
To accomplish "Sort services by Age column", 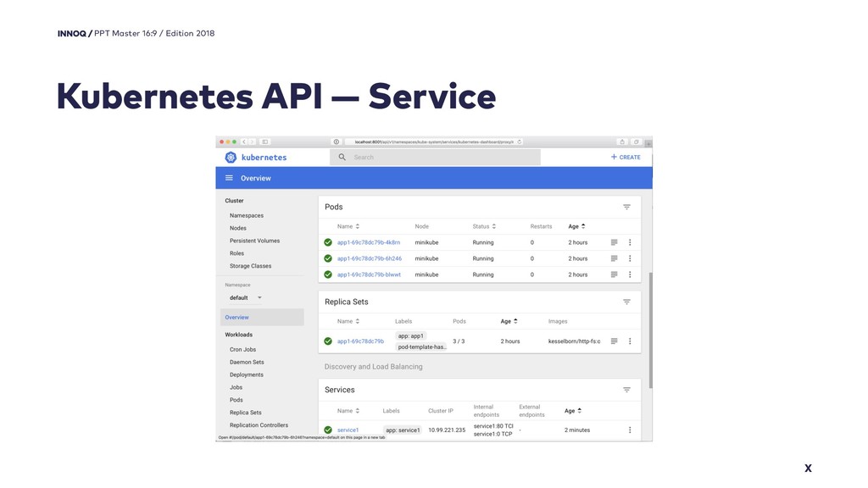I will coord(572,411).
